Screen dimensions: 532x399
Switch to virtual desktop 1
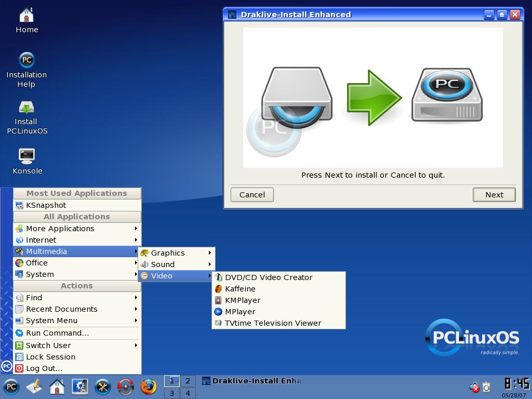point(171,381)
